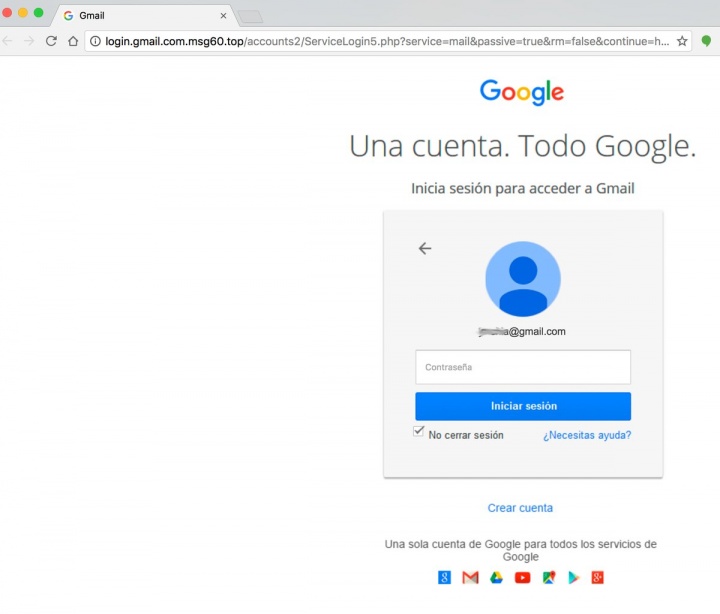Go forward with the browser forward arrow
This screenshot has width=720, height=614.
tap(29, 41)
